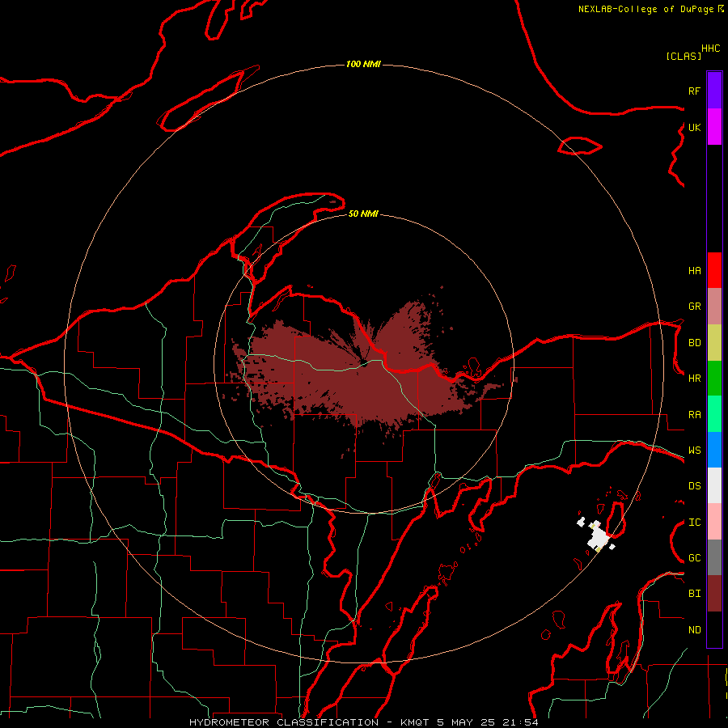Viewport: 728px width, 728px height.
Task: Click the NEXLAB-College of DuPage text
Action: (645, 9)
